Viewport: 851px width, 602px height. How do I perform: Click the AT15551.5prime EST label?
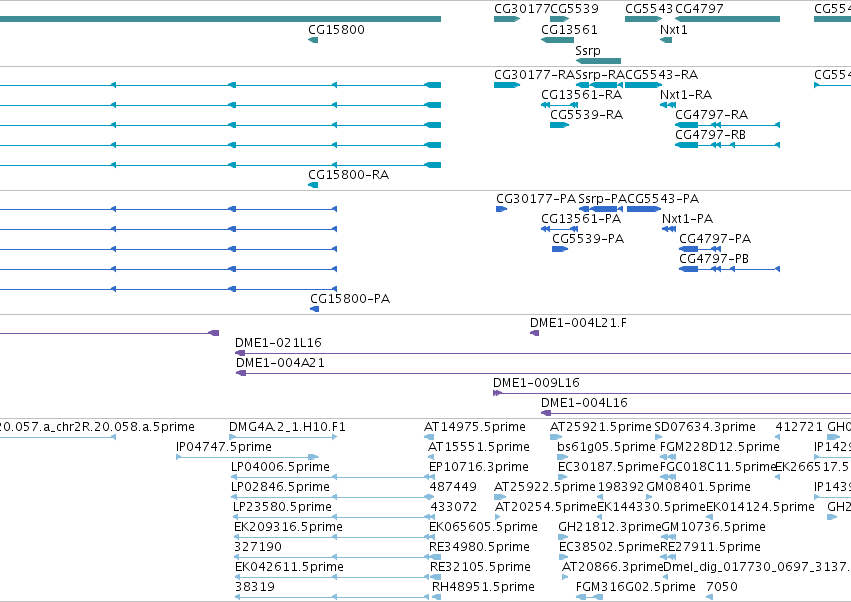pos(479,447)
